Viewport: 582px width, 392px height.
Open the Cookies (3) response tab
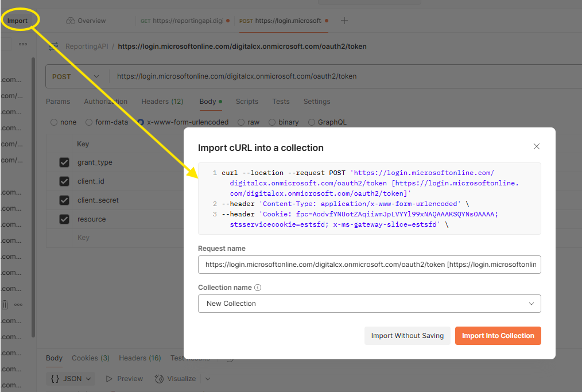(x=90, y=358)
